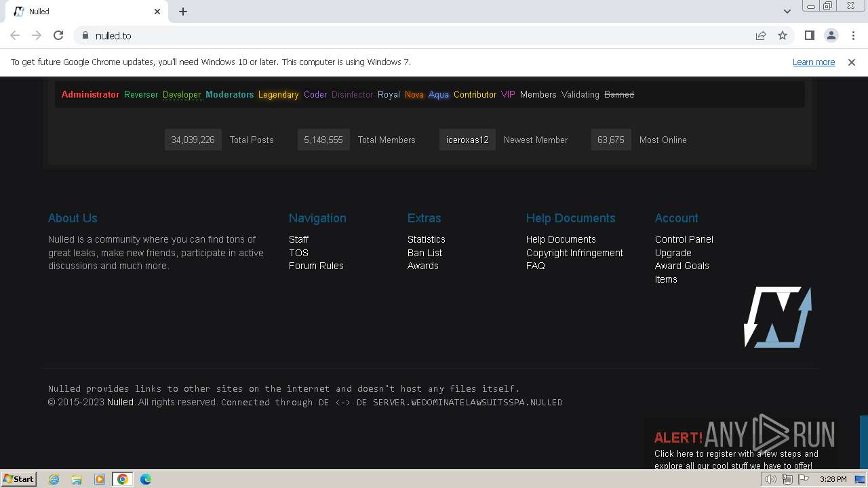
Task: Click the Validating group label
Action: 580,94
